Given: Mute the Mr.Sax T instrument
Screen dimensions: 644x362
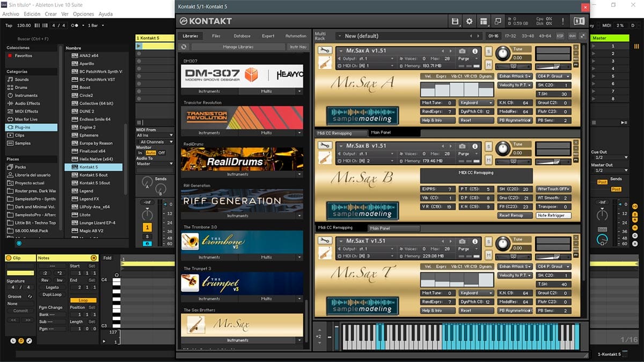Looking at the screenshot, I should pyautogui.click(x=488, y=255).
